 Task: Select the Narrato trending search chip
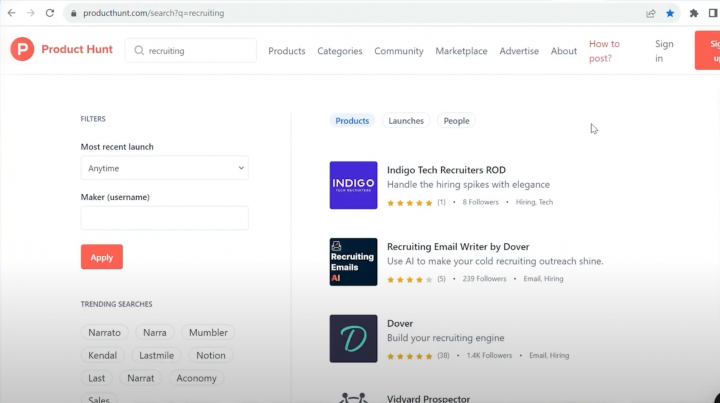point(104,332)
